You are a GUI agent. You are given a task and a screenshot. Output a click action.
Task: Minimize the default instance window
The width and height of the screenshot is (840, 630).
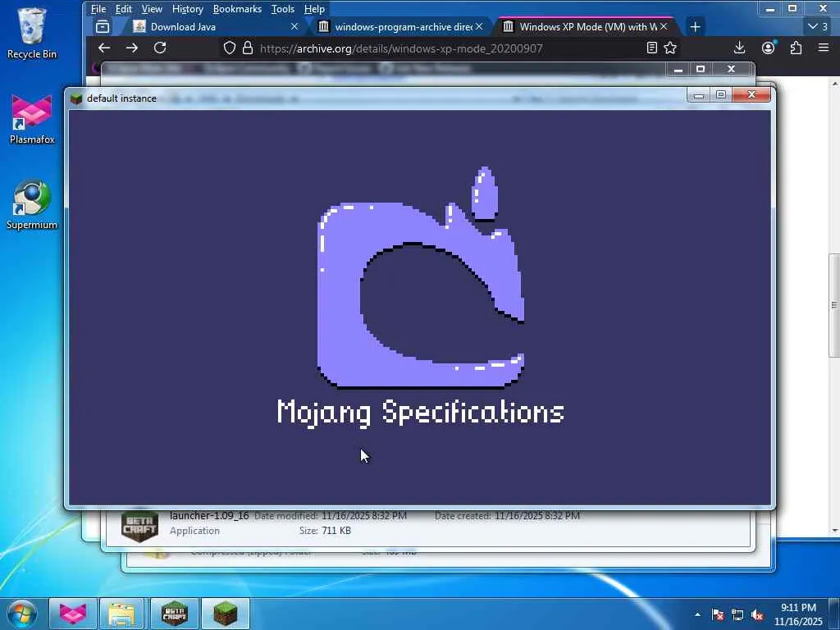699,95
